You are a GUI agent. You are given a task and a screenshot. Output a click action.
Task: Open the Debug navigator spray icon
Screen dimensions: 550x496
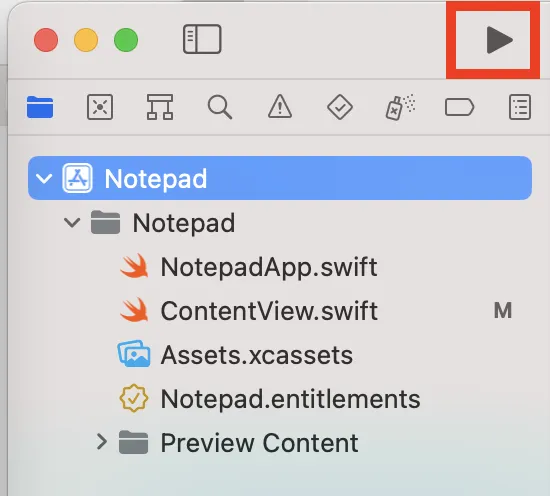[x=400, y=107]
